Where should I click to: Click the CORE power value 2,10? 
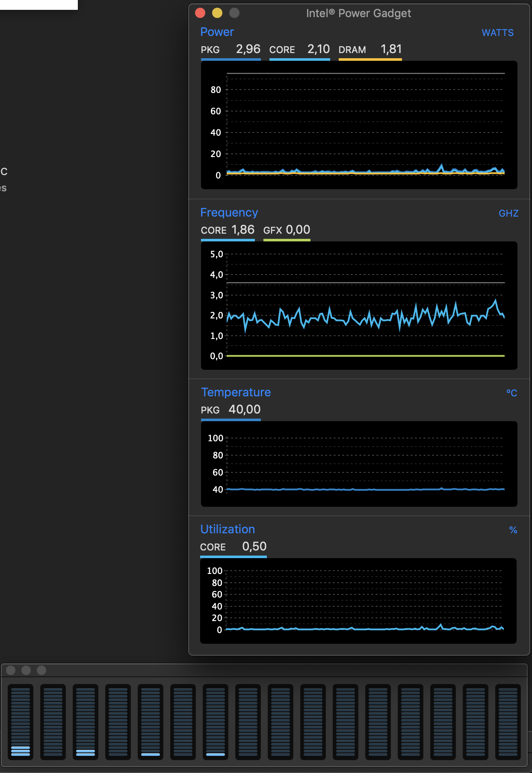[319, 49]
